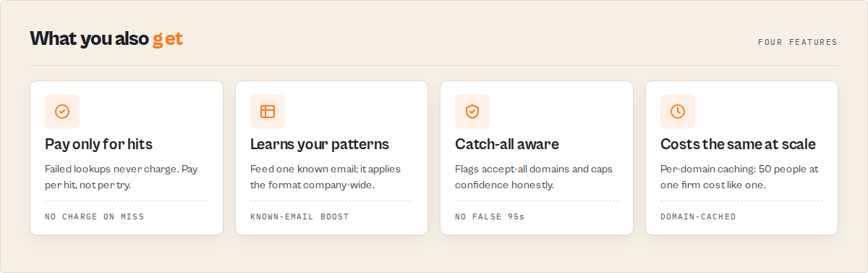Click the shield check icon above Catch-all aware

pos(472,112)
